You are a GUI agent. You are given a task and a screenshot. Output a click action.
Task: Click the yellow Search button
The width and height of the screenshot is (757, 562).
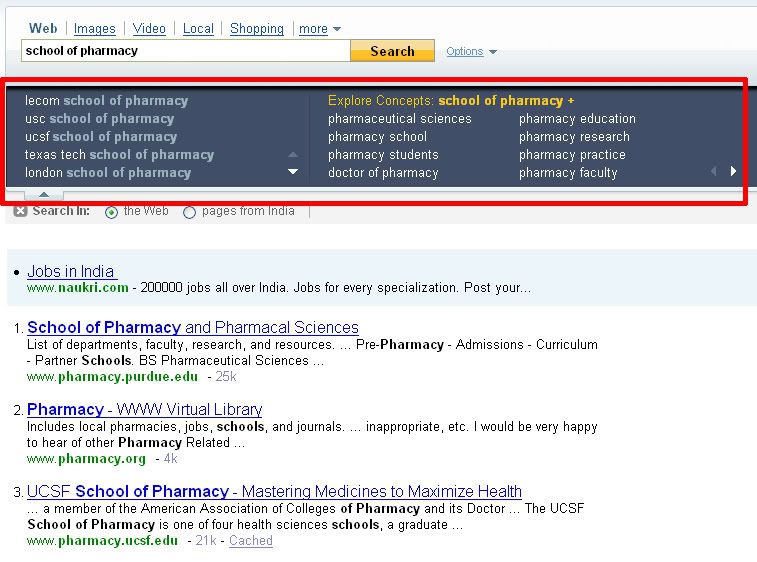coord(392,51)
